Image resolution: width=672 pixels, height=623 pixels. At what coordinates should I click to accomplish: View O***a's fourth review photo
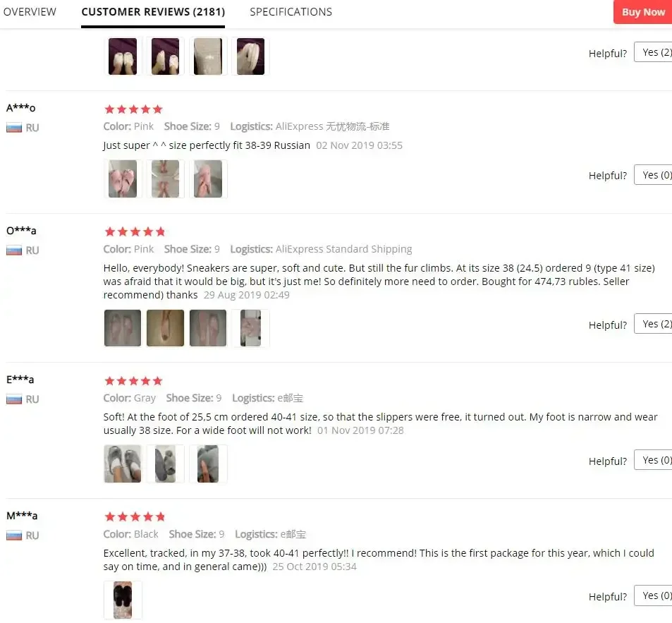click(x=251, y=328)
